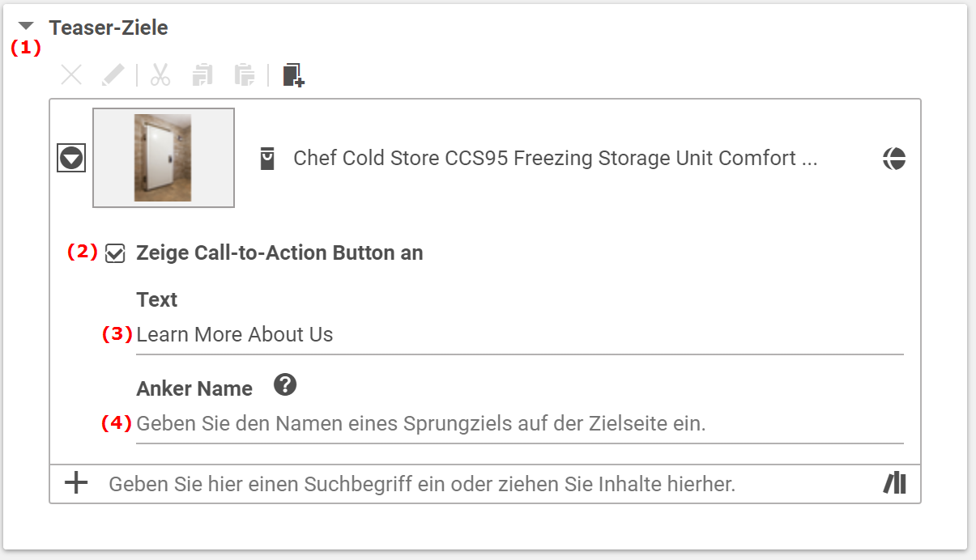The height and width of the screenshot is (560, 976).
Task: Select the pencil edit icon in the toolbar
Action: [113, 75]
